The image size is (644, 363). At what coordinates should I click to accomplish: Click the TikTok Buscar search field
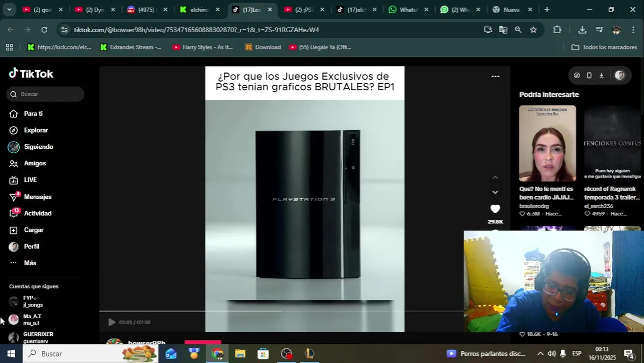click(45, 94)
